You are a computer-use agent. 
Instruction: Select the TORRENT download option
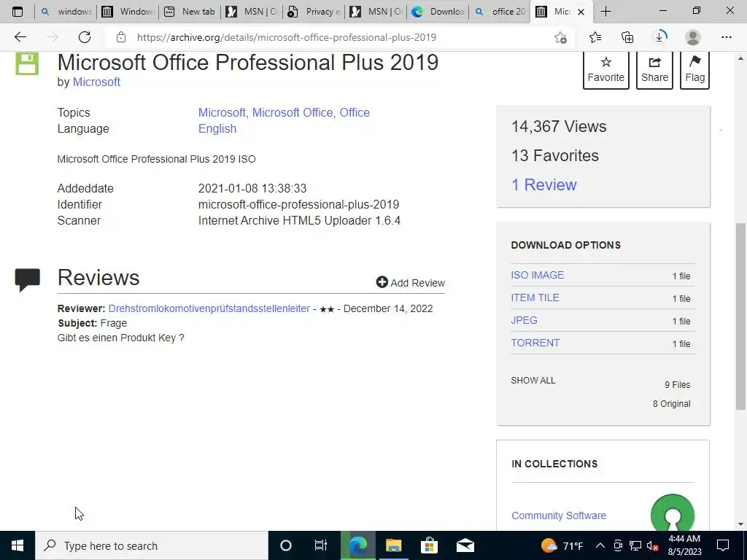(535, 343)
